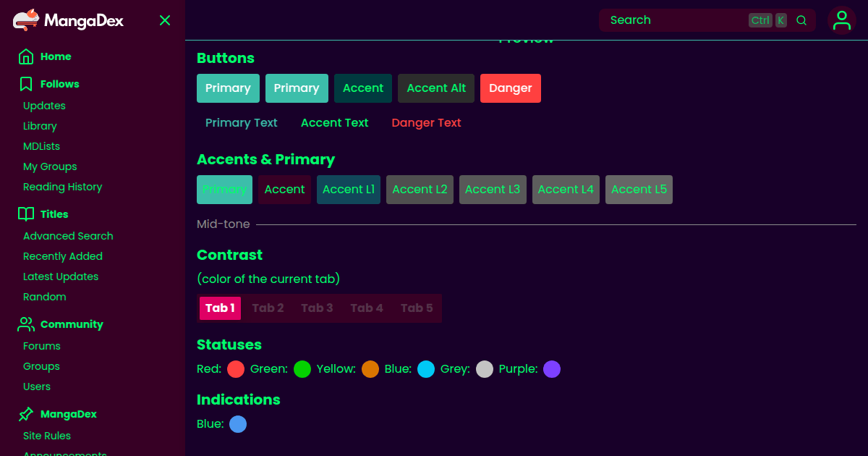Click the Statuses heading
The image size is (868, 456).
coord(229,345)
